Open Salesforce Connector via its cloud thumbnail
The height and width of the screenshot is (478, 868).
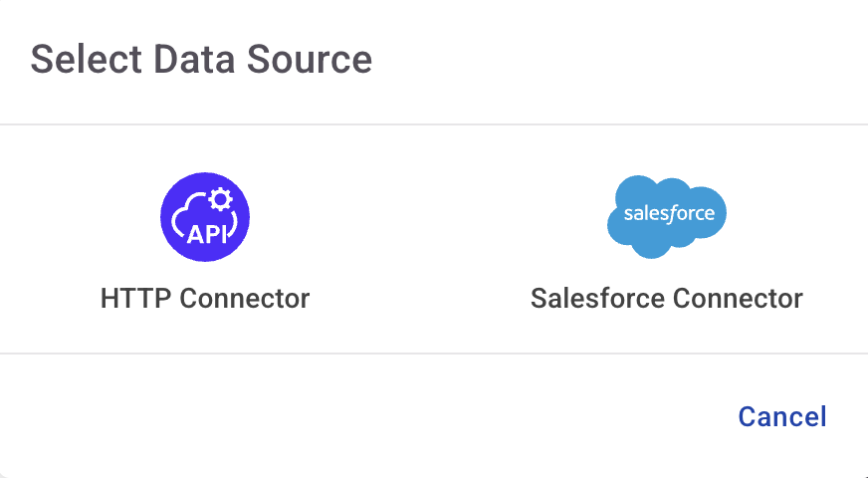(667, 216)
